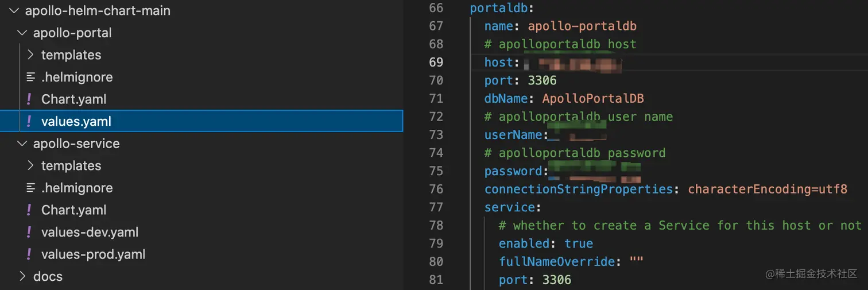Click values-prod.yaml YAML icon
868x290 pixels.
tap(29, 254)
